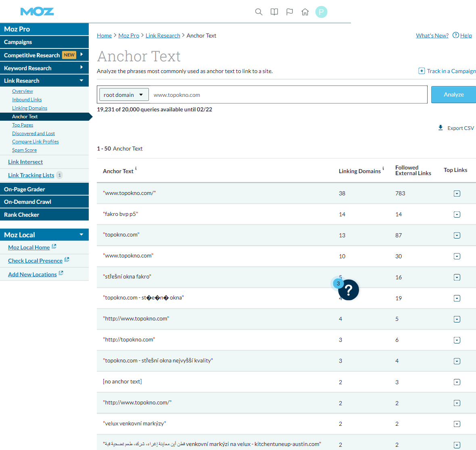Click the flag icon in top bar
Viewport: 476px width, 450px height.
[290, 12]
